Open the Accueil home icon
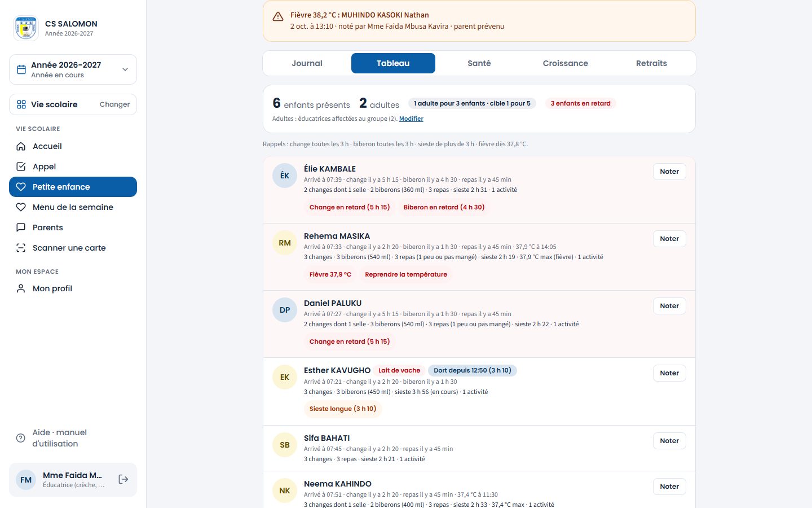 pyautogui.click(x=21, y=146)
